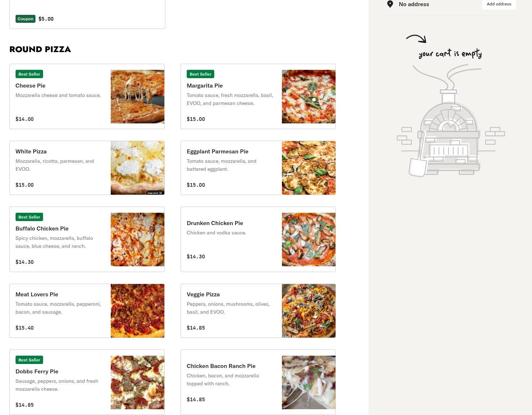Open the Cheese Pie photo
The image size is (532, 415).
137,97
